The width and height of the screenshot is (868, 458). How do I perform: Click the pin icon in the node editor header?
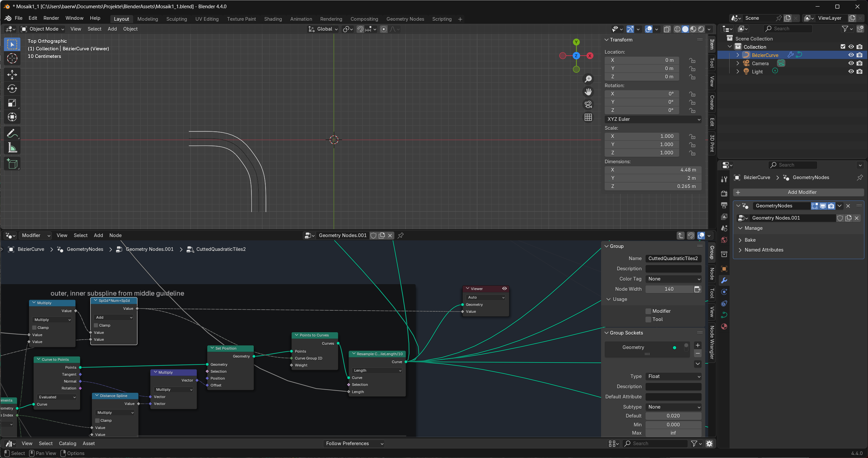pos(401,235)
